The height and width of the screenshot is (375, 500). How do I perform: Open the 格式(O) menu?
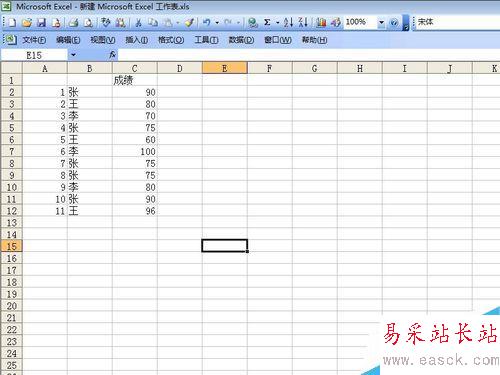(171, 40)
